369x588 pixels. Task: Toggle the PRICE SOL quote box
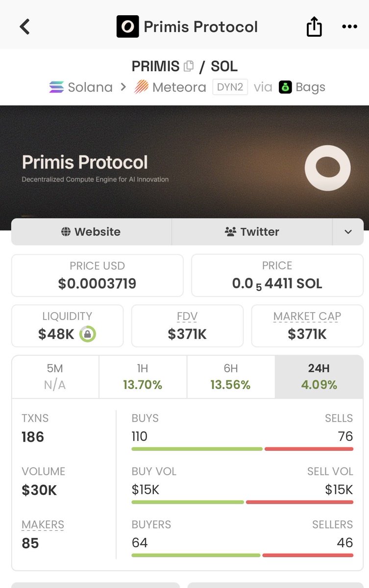(x=277, y=275)
